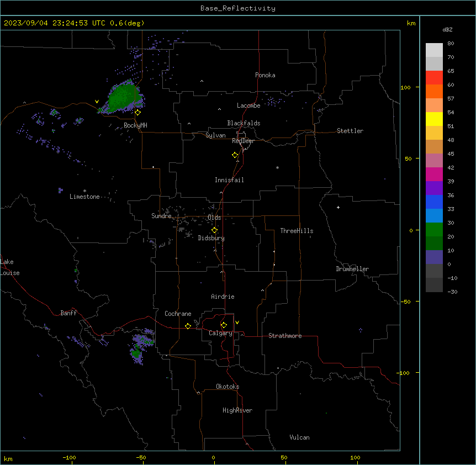Select the yellow diamond marker south of RedDeer
Image resolution: width=476 pixels, height=465 pixels.
[235, 155]
